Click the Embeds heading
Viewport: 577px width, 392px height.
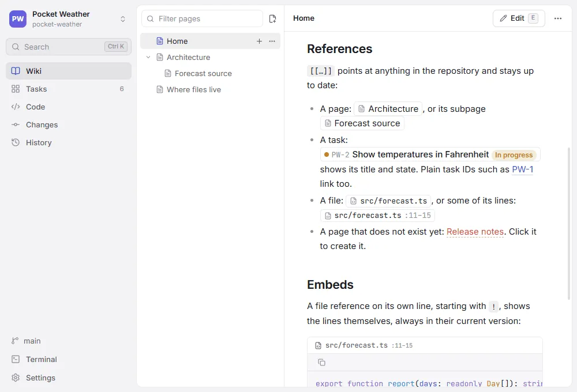click(x=330, y=285)
